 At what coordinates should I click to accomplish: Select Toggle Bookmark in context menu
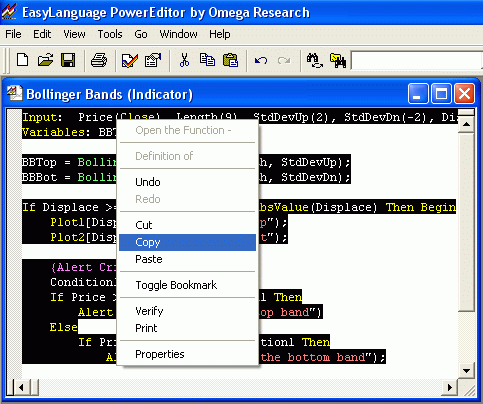click(x=187, y=285)
